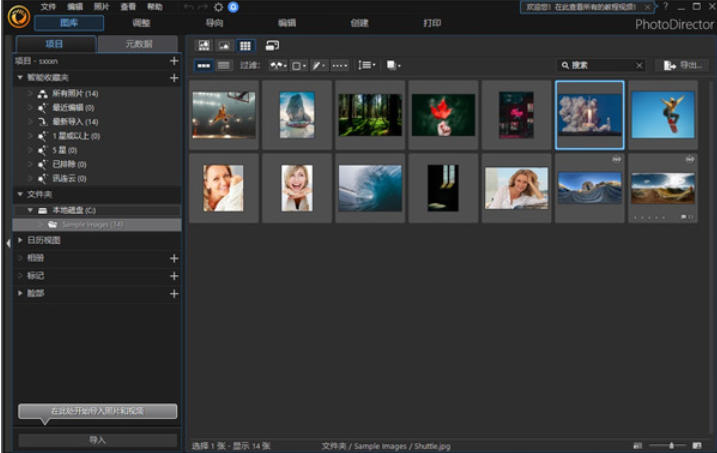Image resolution: width=717 pixels, height=453 pixels.
Task: Add a new album with 相册 plus icon
Action: [174, 258]
